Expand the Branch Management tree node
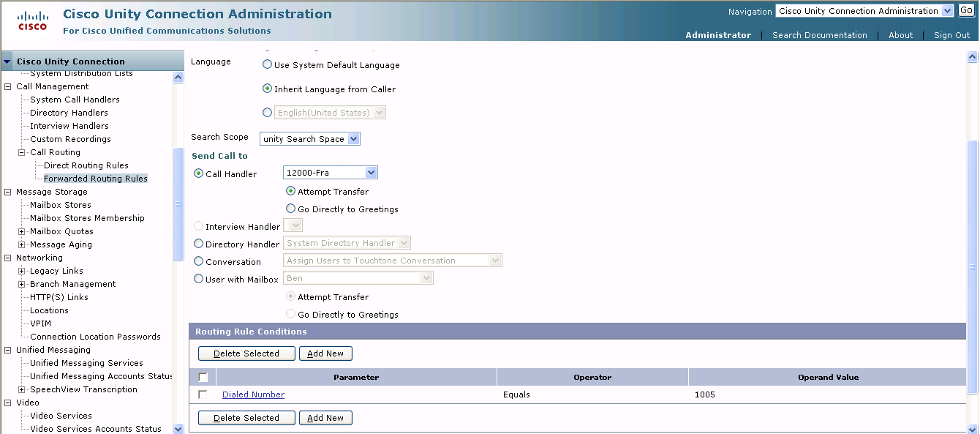The width and height of the screenshot is (980, 434). coord(22,284)
